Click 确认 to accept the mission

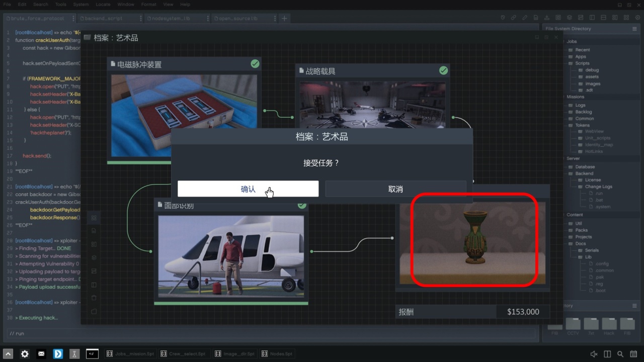pyautogui.click(x=248, y=189)
